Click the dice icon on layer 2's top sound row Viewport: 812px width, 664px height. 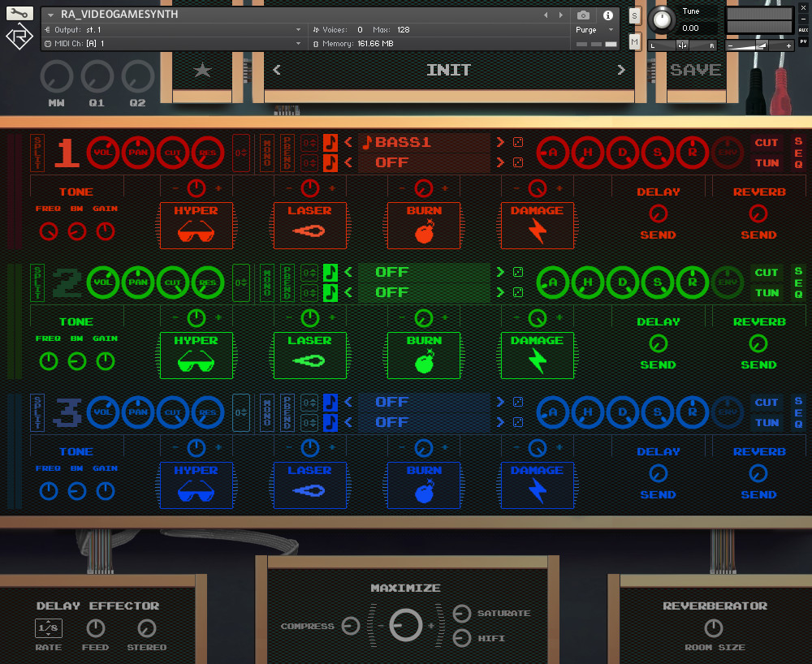point(518,272)
